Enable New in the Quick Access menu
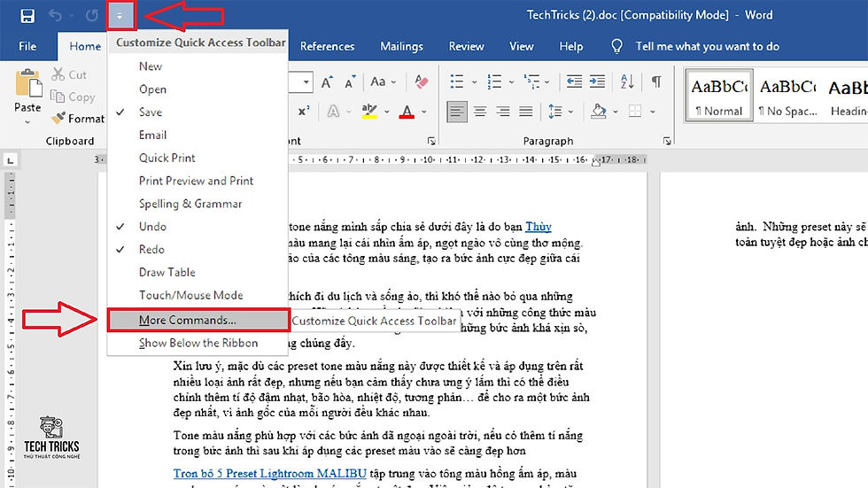This screenshot has height=488, width=868. [x=198, y=66]
